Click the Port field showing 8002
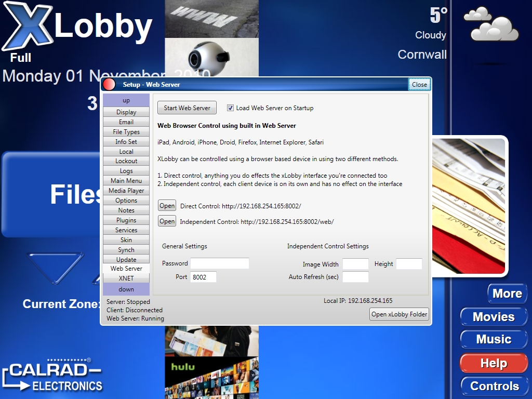Image resolution: width=532 pixels, height=399 pixels. (203, 277)
